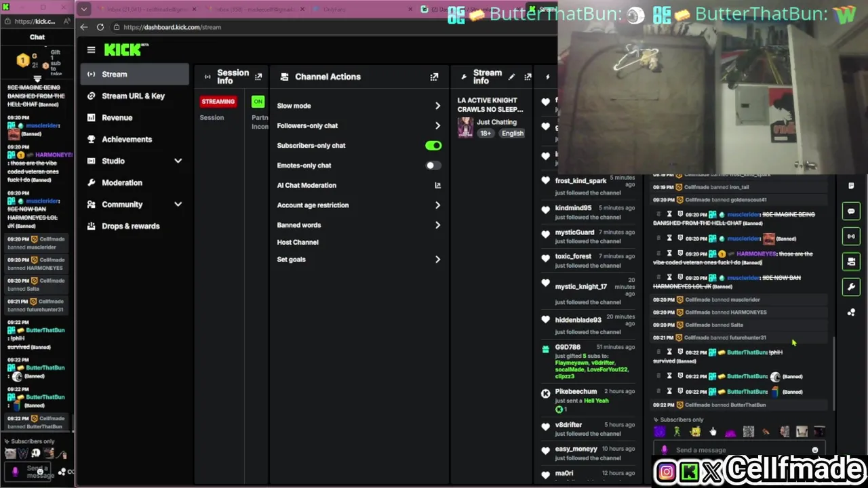The width and height of the screenshot is (868, 488).
Task: Click the Kicks icon beside Pikebeechum
Action: pyautogui.click(x=545, y=393)
